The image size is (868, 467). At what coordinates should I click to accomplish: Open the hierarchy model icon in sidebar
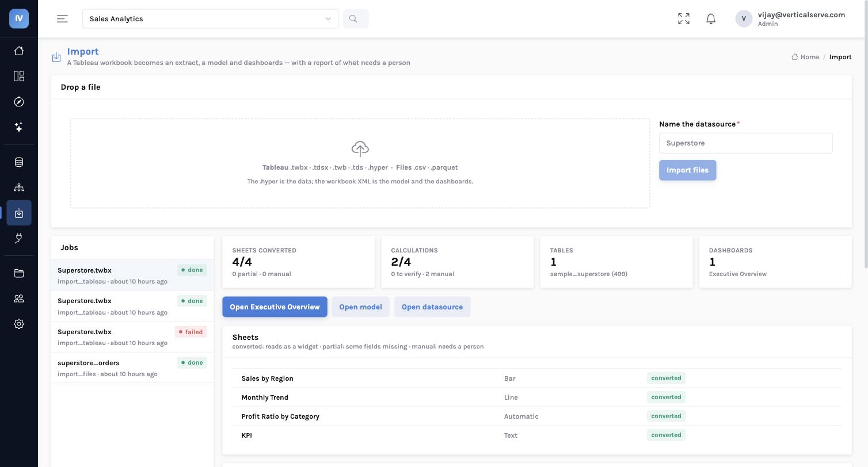click(x=19, y=187)
